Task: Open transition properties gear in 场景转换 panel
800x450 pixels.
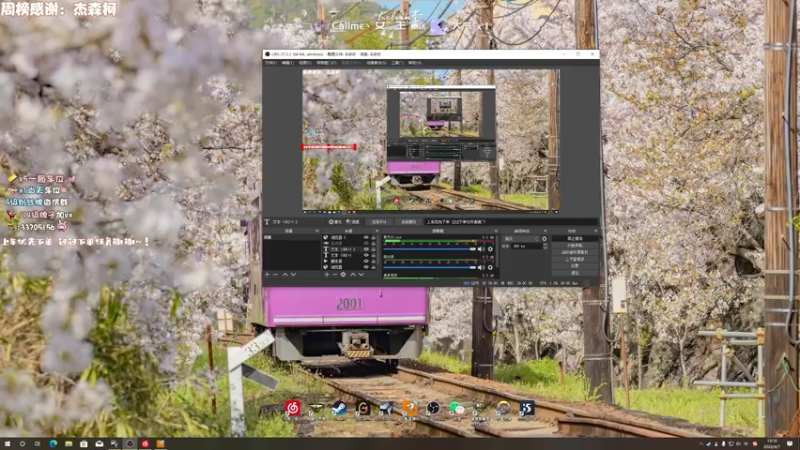Action: pos(544,238)
